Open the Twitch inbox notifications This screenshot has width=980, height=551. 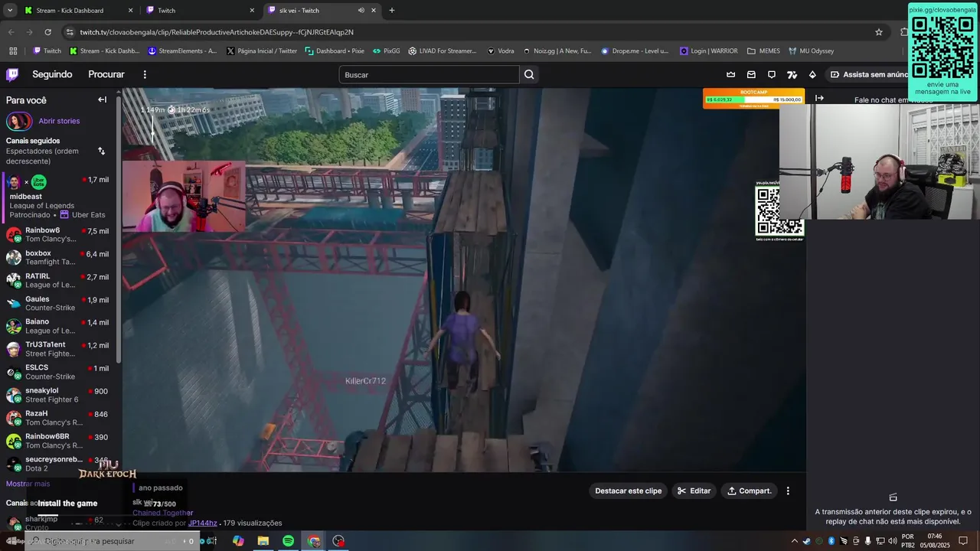[751, 74]
